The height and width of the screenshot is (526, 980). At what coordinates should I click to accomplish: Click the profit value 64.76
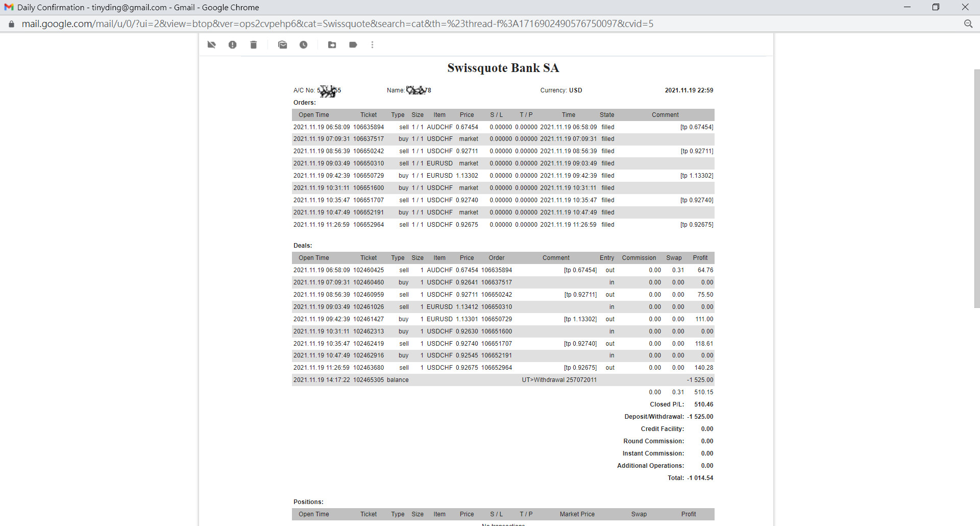pos(705,270)
